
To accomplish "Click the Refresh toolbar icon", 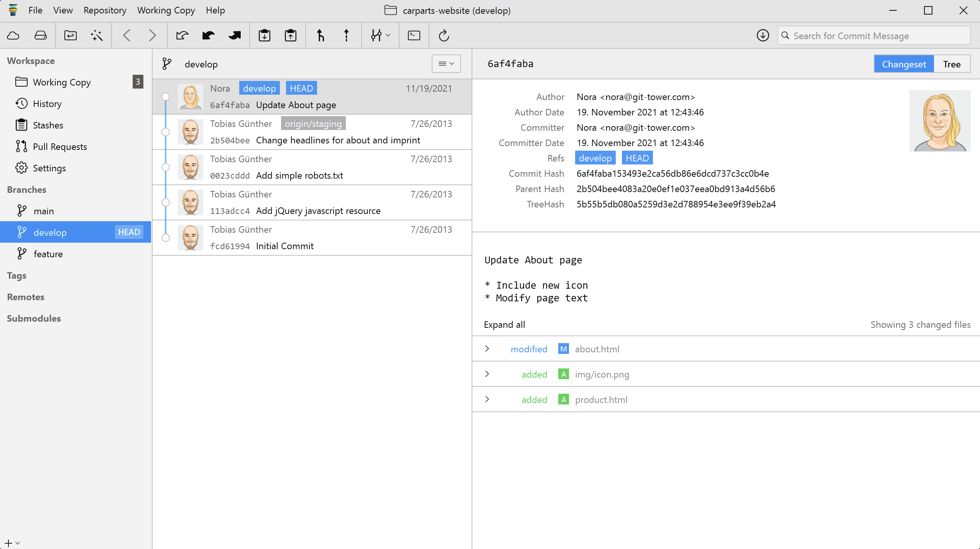I will [444, 36].
